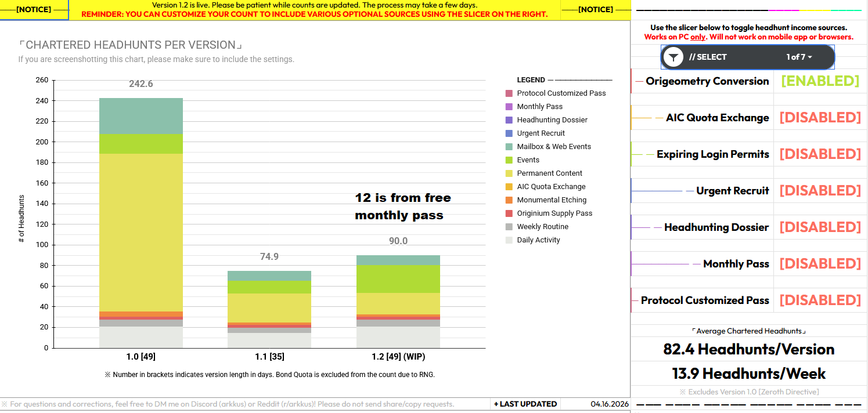Click the 74.9 total label above bar
868x413 pixels.
[x=269, y=256]
